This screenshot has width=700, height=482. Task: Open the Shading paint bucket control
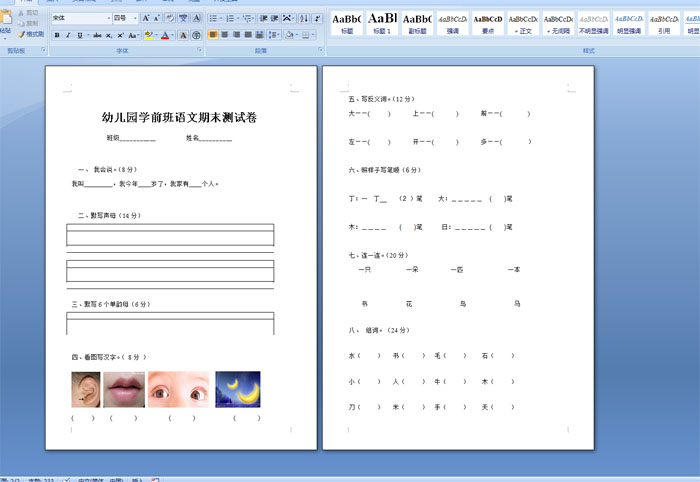coord(290,35)
